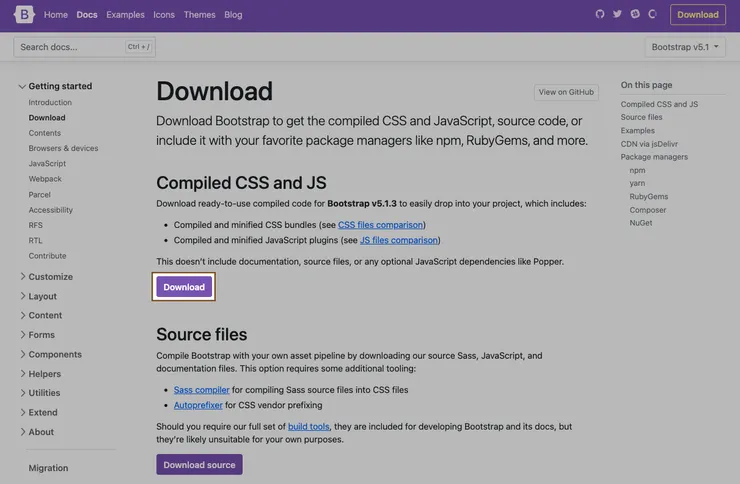Image resolution: width=740 pixels, height=484 pixels.
Task: Open Accessibility in the left sidebar
Action: click(x=50, y=209)
